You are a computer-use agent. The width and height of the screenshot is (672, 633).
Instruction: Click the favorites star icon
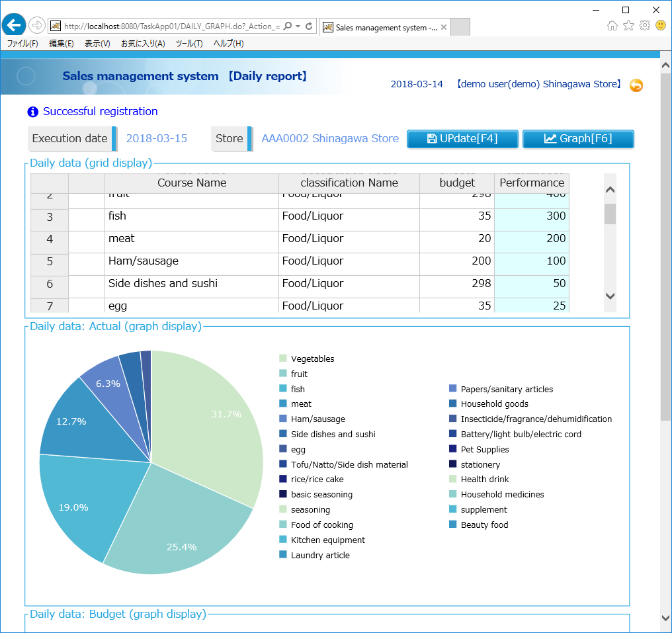628,25
